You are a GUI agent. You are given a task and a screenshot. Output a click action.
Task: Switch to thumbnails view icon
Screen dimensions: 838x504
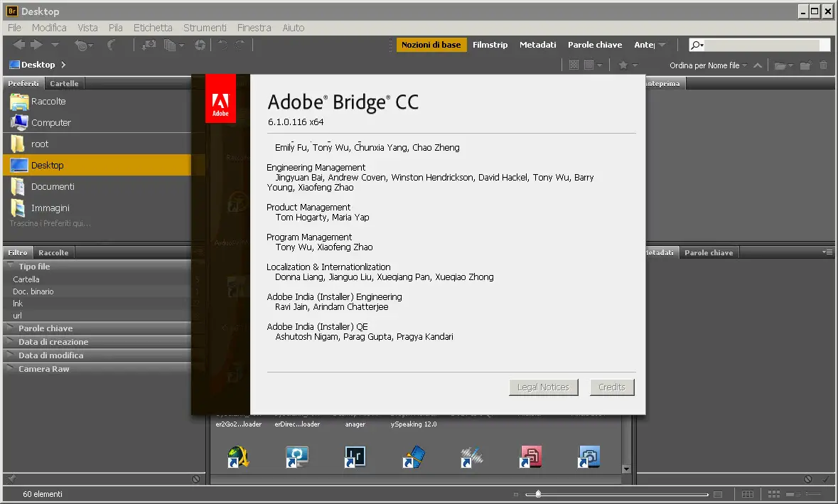(x=774, y=494)
